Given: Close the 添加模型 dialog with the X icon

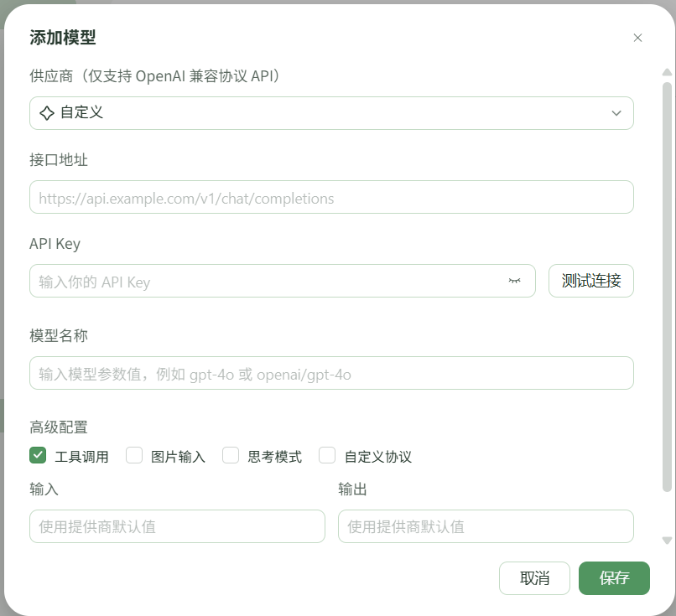Looking at the screenshot, I should tap(637, 38).
